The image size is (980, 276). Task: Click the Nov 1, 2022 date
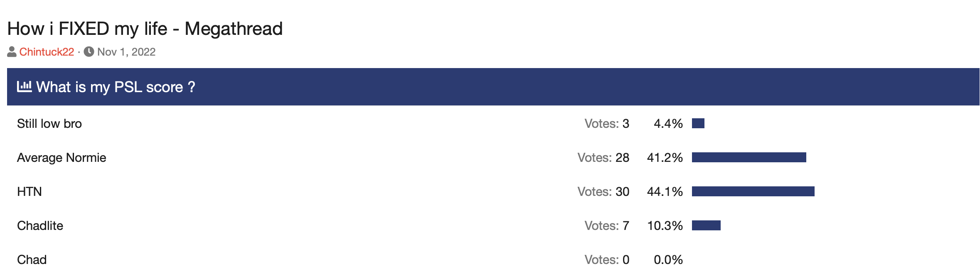click(126, 52)
